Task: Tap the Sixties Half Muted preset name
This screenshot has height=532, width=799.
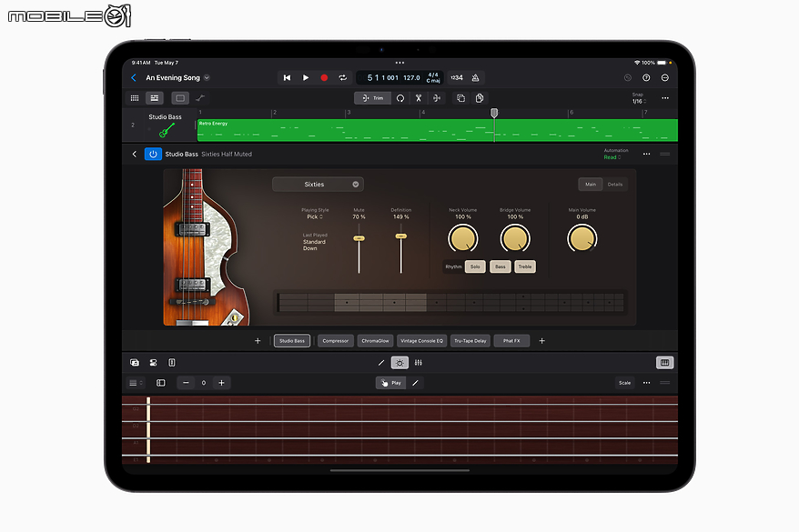Action: point(227,155)
